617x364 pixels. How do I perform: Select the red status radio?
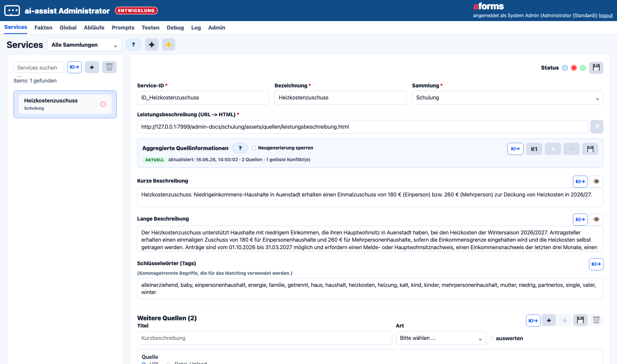(x=574, y=68)
